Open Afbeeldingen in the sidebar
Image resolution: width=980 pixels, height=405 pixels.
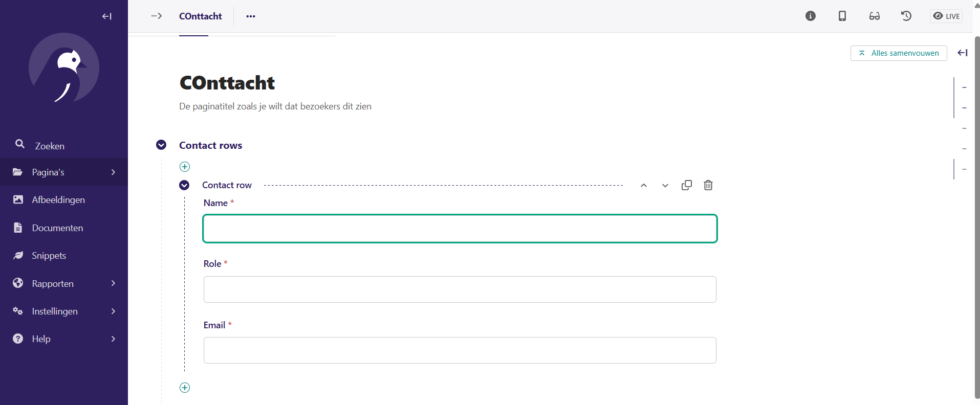point(58,200)
